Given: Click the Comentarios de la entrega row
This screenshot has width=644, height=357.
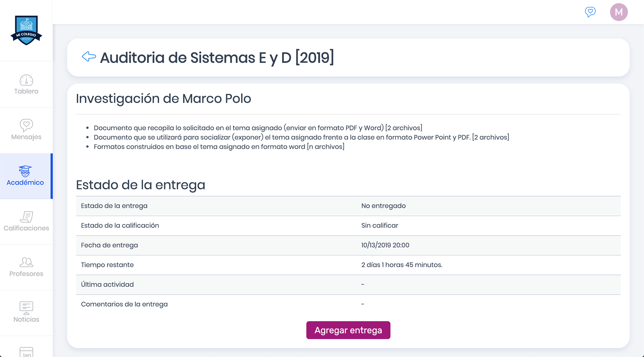Looking at the screenshot, I should click(124, 304).
